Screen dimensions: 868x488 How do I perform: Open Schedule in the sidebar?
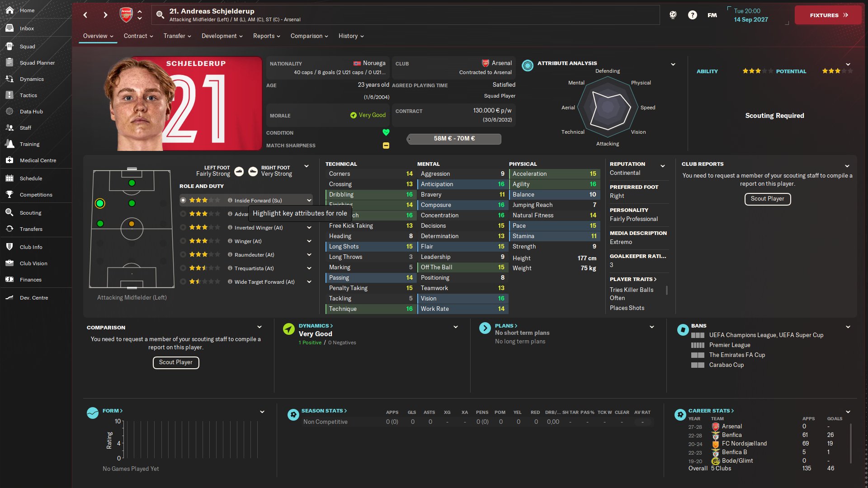31,178
